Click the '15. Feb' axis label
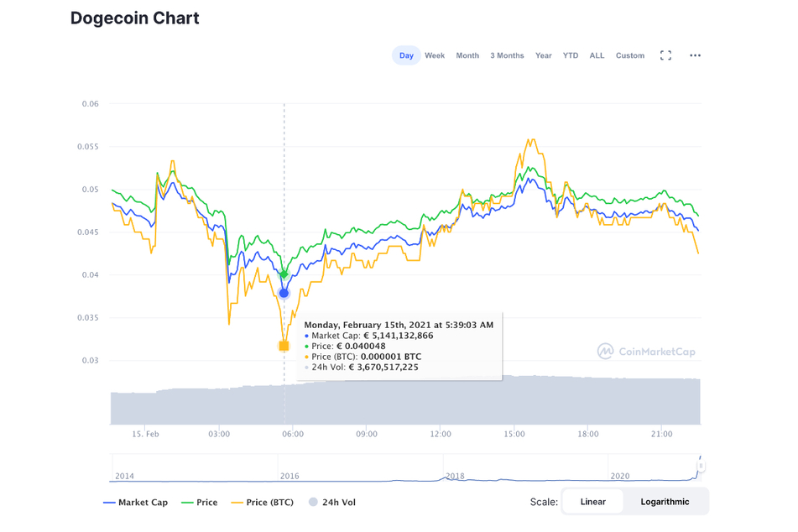The image size is (798, 532). tap(145, 435)
